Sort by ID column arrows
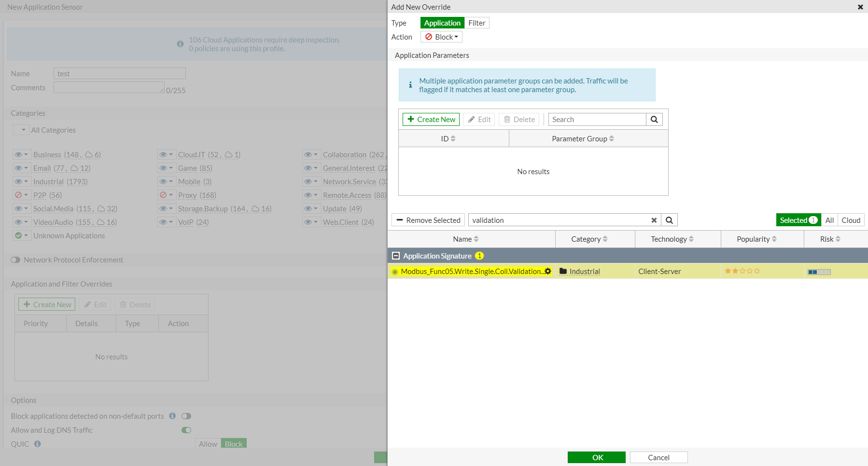This screenshot has width=868, height=466. (x=453, y=138)
